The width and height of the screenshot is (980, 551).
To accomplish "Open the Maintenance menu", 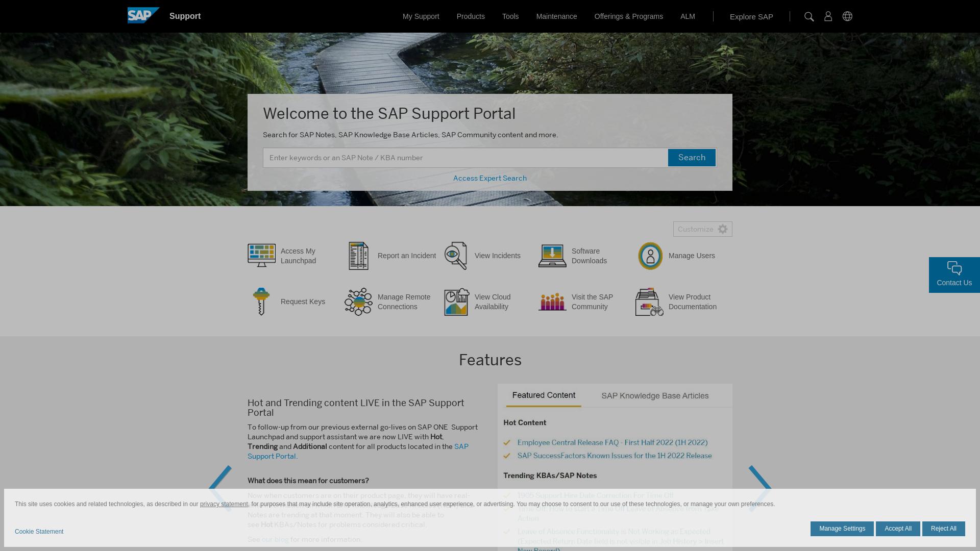I will tap(556, 16).
